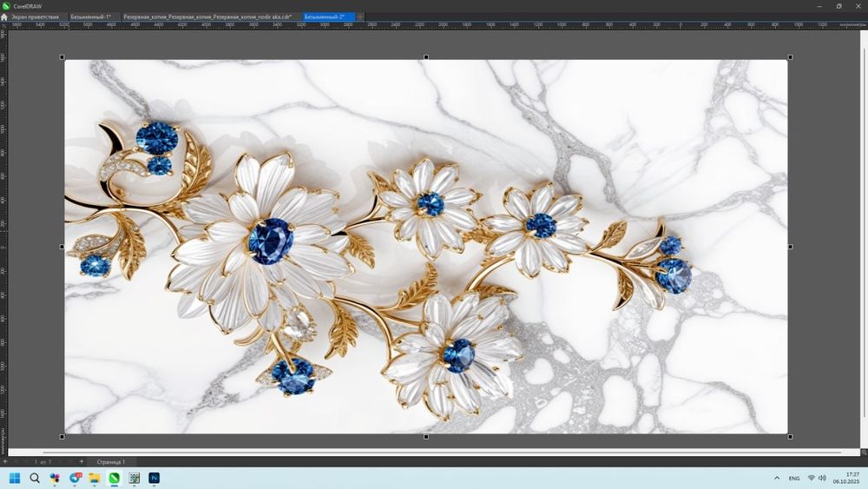
Task: Open File Explorer from the taskbar
Action: pyautogui.click(x=94, y=478)
